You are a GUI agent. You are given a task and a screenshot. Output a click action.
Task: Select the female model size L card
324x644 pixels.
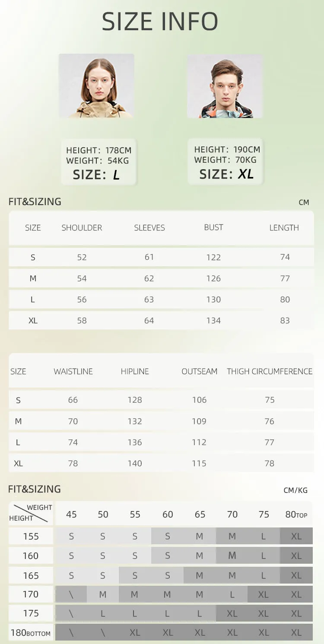point(99,163)
